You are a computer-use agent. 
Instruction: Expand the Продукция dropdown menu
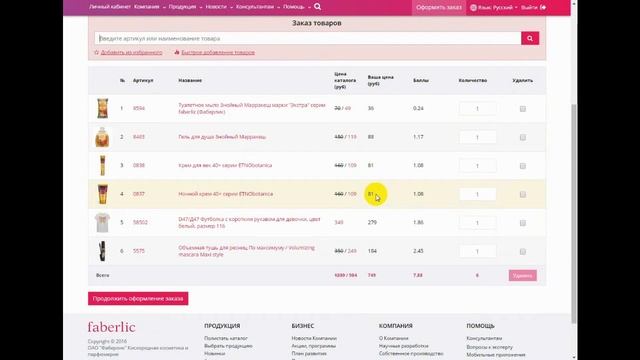click(185, 7)
